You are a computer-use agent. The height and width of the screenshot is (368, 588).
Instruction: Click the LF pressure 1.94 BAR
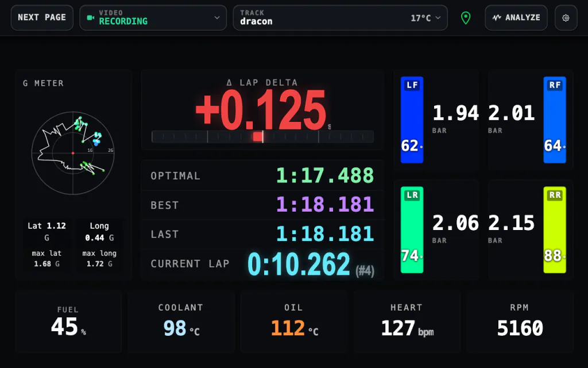455,118
